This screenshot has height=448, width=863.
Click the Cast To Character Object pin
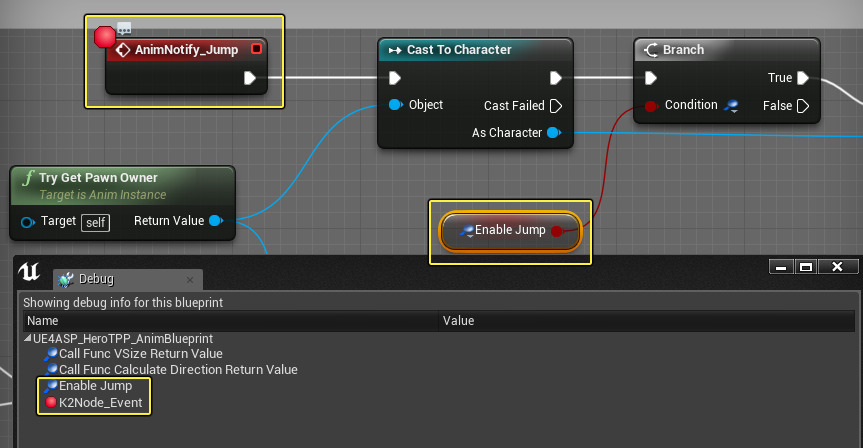tap(395, 105)
